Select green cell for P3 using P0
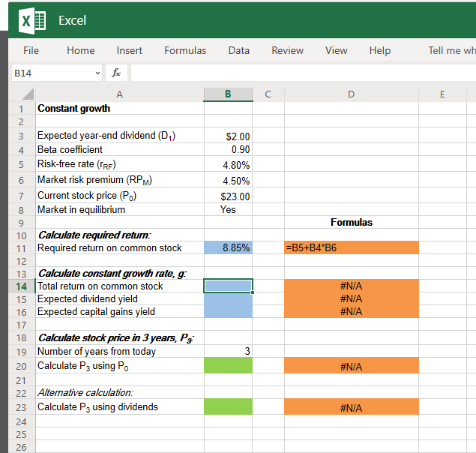 click(x=228, y=365)
